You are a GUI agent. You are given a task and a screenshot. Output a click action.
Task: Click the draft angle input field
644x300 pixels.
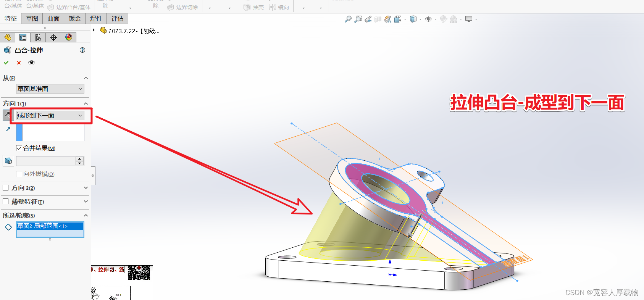pos(46,161)
